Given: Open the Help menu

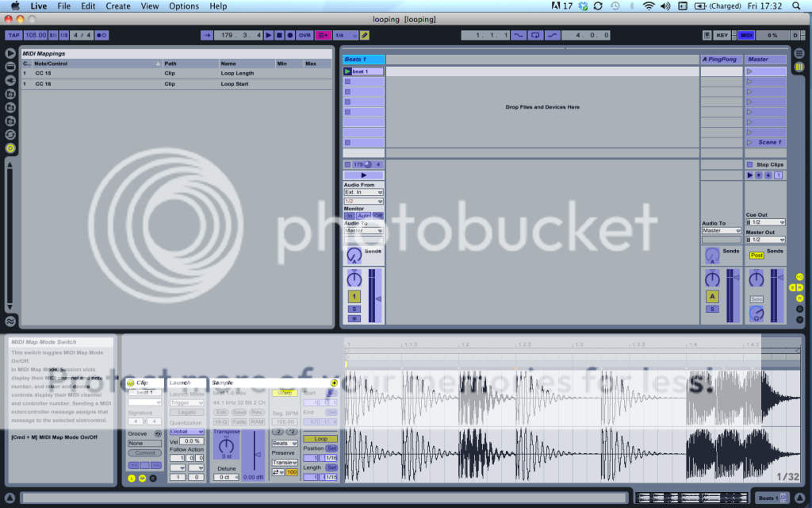Looking at the screenshot, I should 218,6.
